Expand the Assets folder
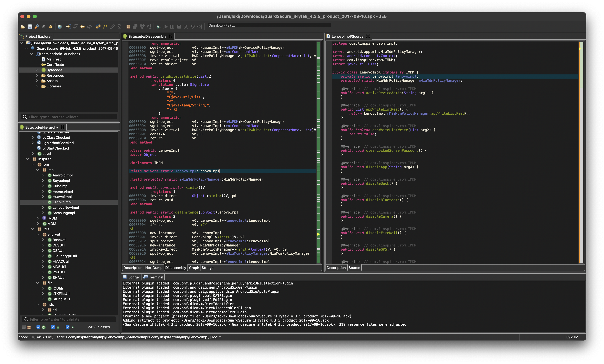Image resolution: width=604 pixels, height=364 pixels. pyautogui.click(x=37, y=81)
